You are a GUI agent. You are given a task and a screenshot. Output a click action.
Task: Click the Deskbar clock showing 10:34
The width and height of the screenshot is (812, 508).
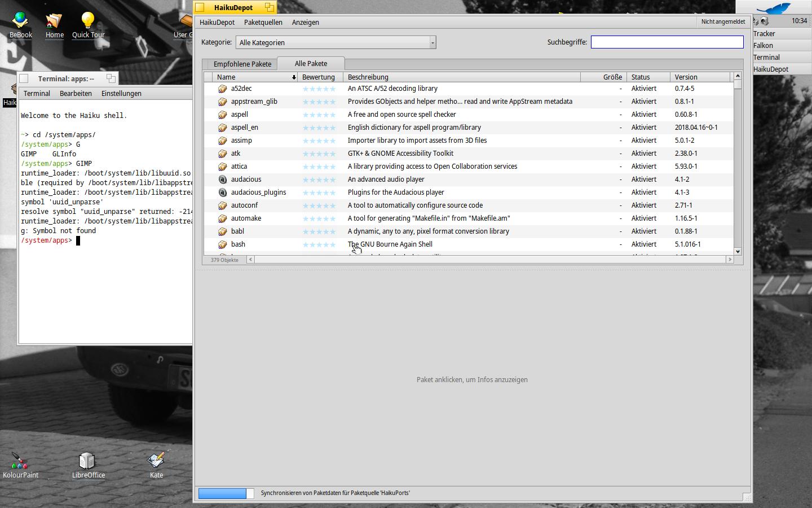point(799,21)
